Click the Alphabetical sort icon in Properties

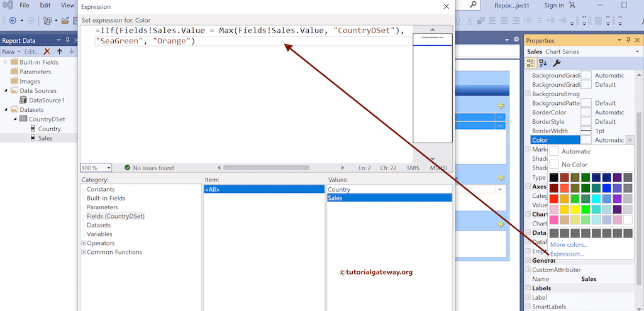click(543, 63)
